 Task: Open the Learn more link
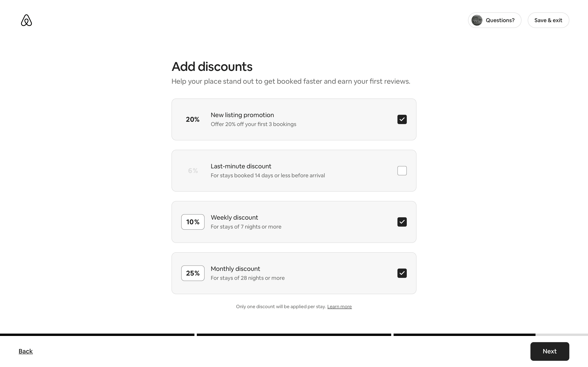point(339,307)
